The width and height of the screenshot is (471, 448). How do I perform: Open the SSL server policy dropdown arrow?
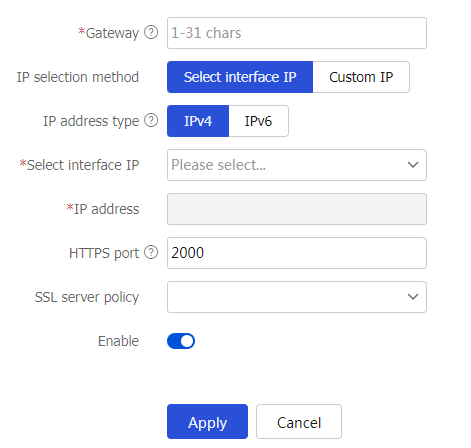tap(413, 297)
